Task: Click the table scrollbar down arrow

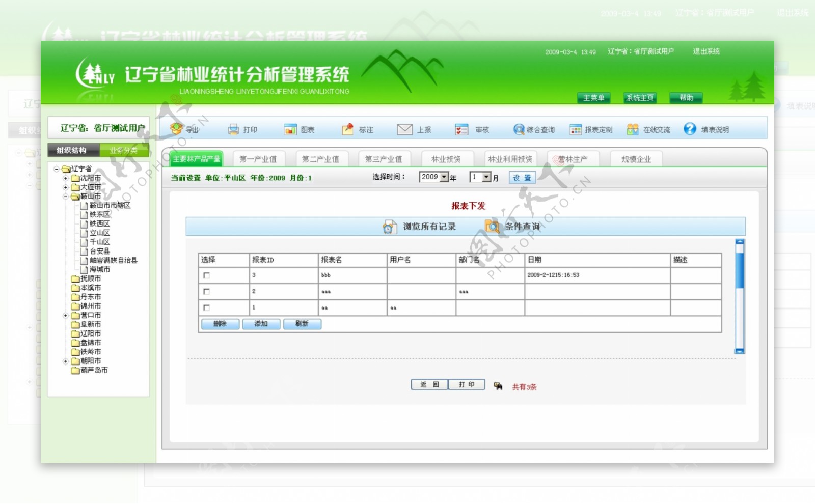Action: point(740,351)
